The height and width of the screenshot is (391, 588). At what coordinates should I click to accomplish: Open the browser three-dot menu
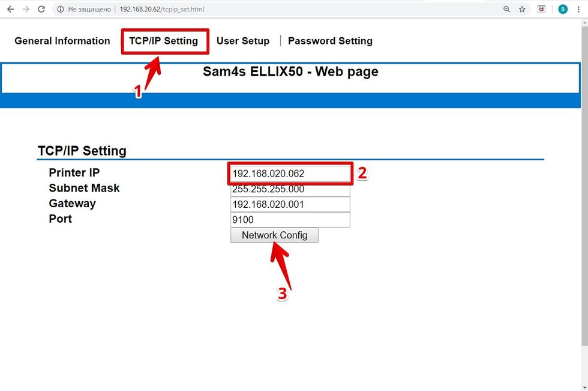[578, 9]
